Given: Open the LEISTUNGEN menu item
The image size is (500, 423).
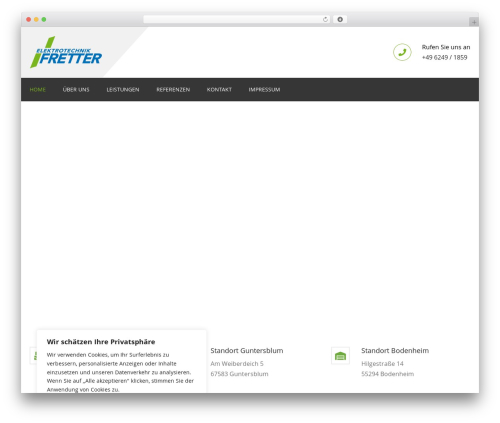Looking at the screenshot, I should [123, 90].
